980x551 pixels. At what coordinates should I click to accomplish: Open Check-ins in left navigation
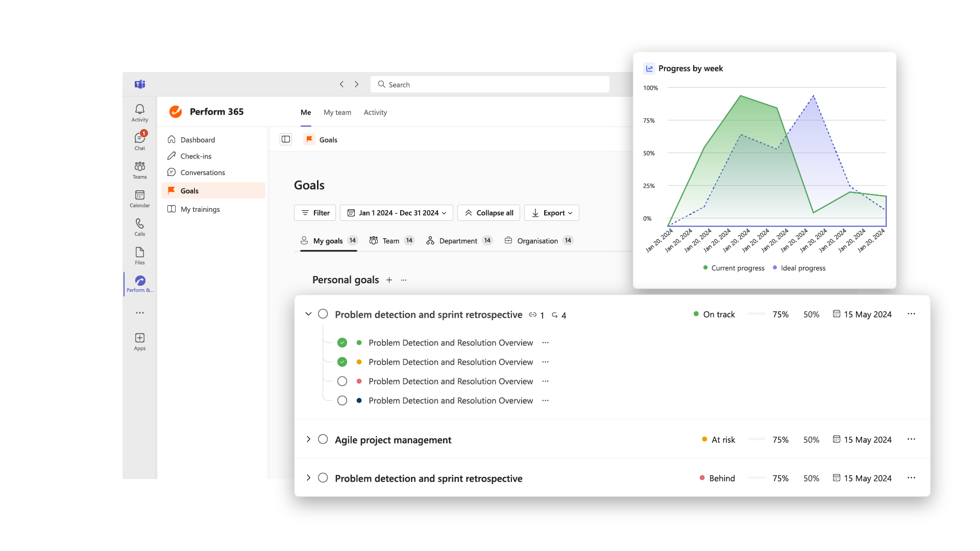tap(213, 156)
